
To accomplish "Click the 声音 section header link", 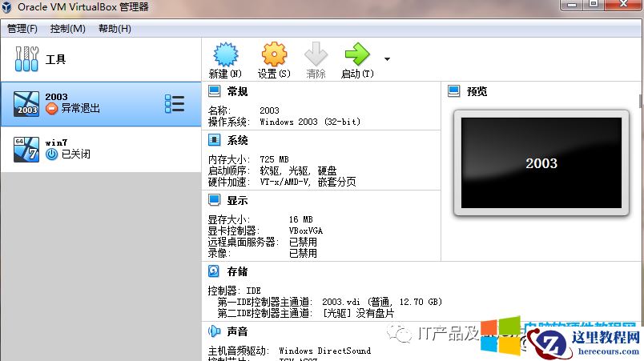I will [x=237, y=331].
